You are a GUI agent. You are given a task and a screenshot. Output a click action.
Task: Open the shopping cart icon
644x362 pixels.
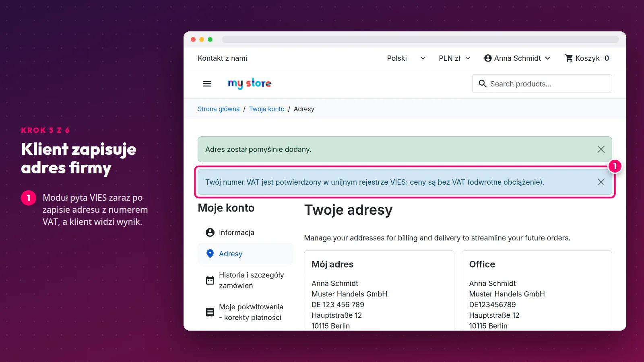pyautogui.click(x=569, y=58)
